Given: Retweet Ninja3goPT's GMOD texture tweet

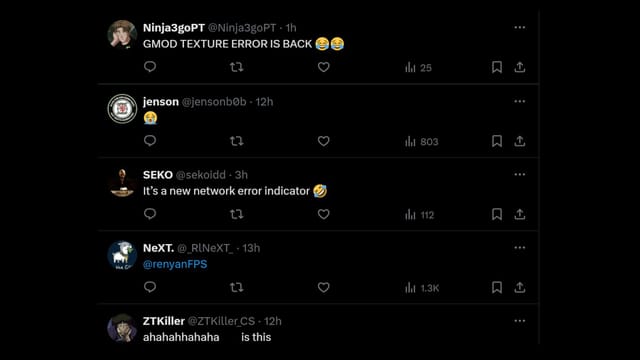Looking at the screenshot, I should [237, 67].
